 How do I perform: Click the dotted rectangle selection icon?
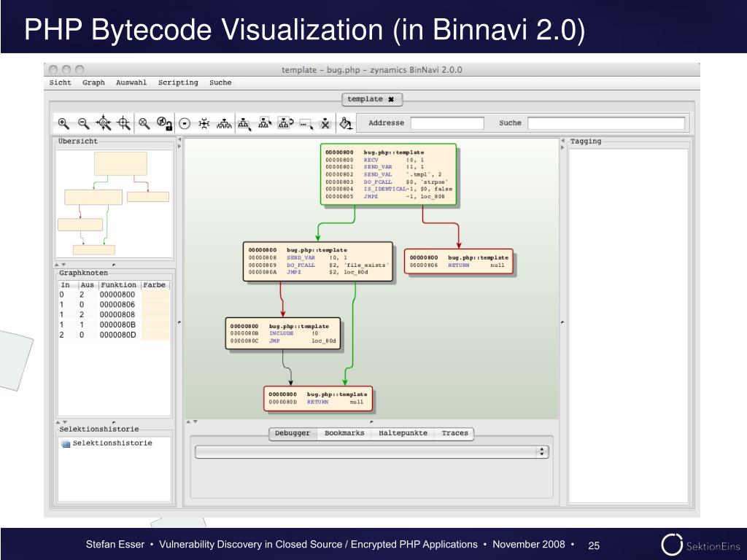[x=306, y=124]
